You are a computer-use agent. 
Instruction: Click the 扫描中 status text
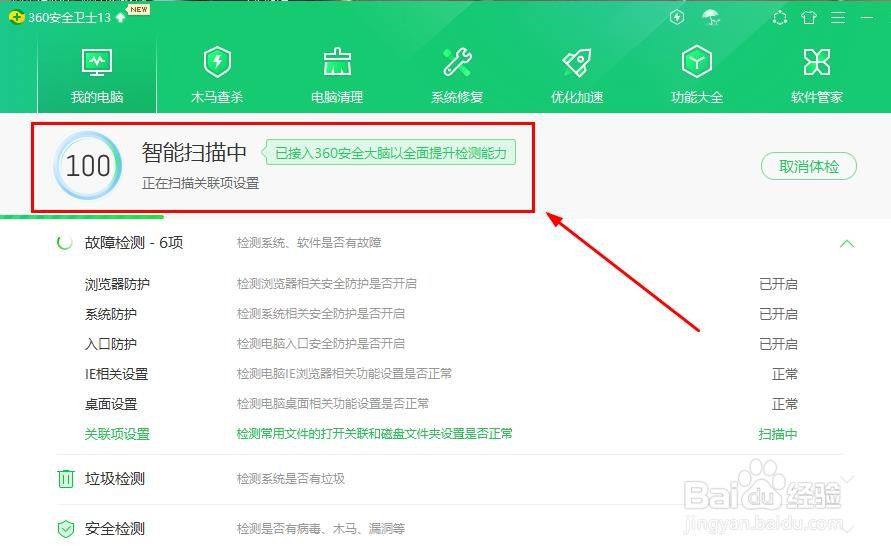(x=778, y=434)
